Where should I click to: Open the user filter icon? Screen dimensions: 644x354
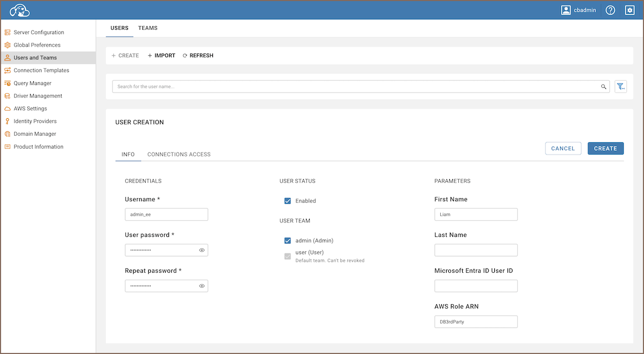point(620,87)
